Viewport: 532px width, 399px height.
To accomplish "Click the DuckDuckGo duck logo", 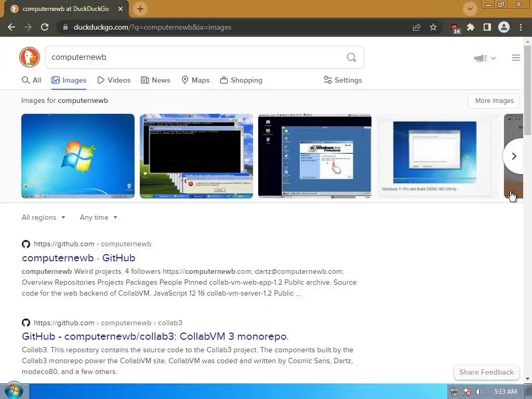I will coord(30,57).
